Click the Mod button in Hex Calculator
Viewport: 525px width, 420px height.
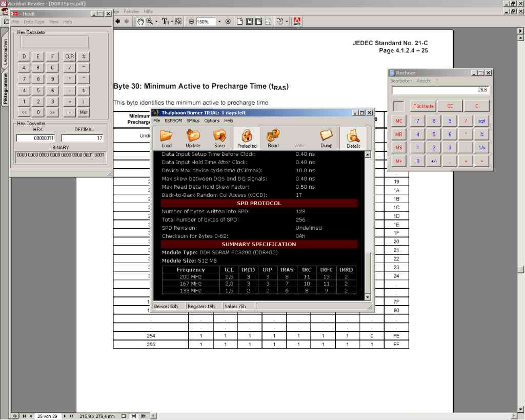pyautogui.click(x=84, y=112)
